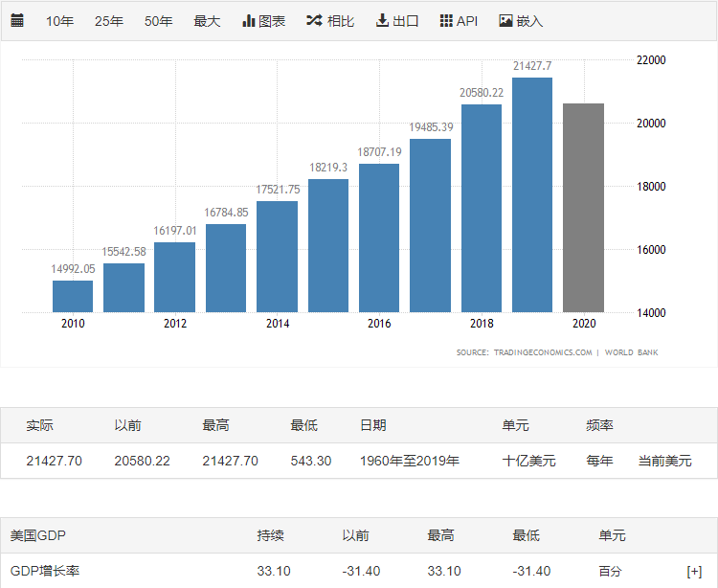Click the 实际 value 21427.70
The image size is (718, 588).
[x=54, y=461]
